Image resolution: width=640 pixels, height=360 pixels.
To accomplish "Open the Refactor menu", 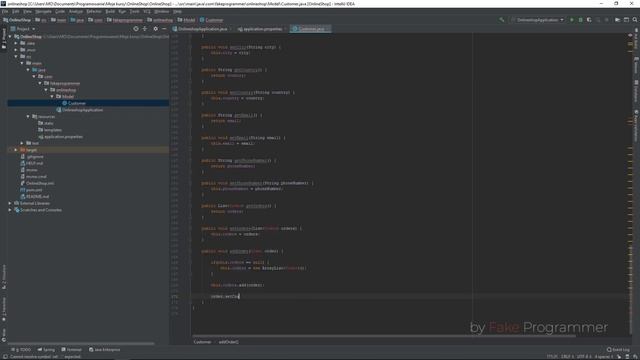I will tap(93, 11).
